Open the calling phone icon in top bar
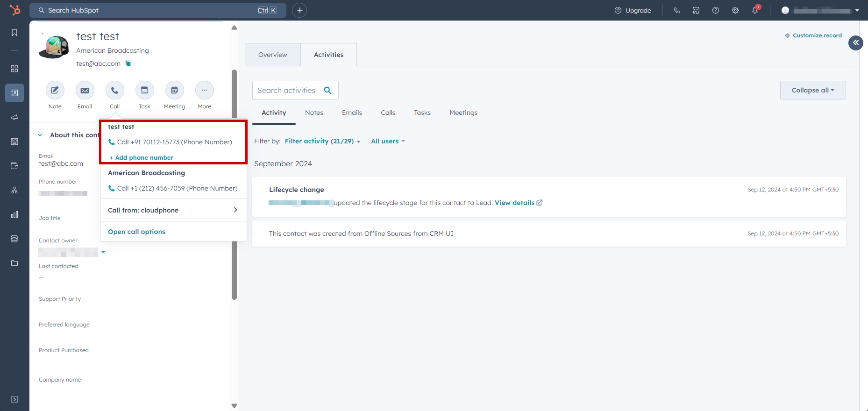The width and height of the screenshot is (868, 411). pos(676,10)
